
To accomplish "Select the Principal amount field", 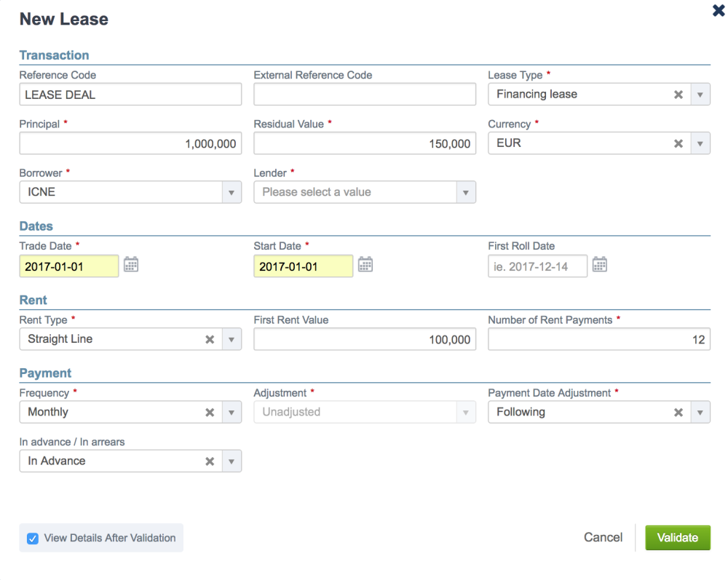I will [x=130, y=143].
